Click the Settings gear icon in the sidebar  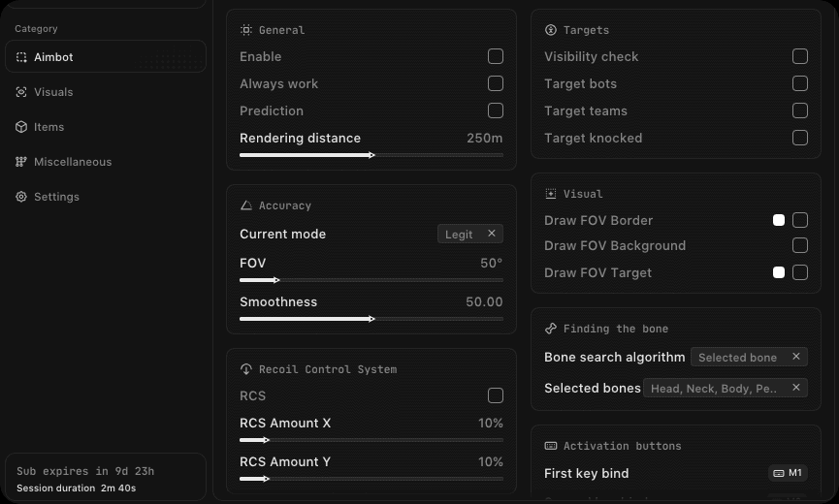click(21, 197)
